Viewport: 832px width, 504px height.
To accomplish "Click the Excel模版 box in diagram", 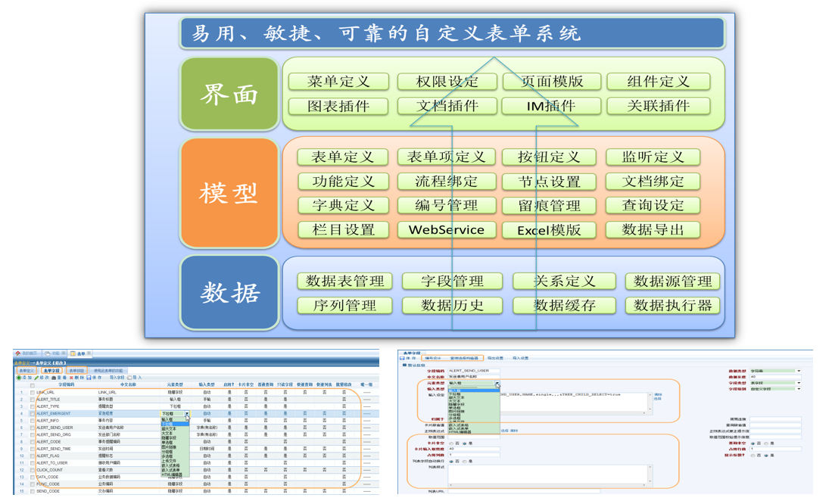I will 549,230.
